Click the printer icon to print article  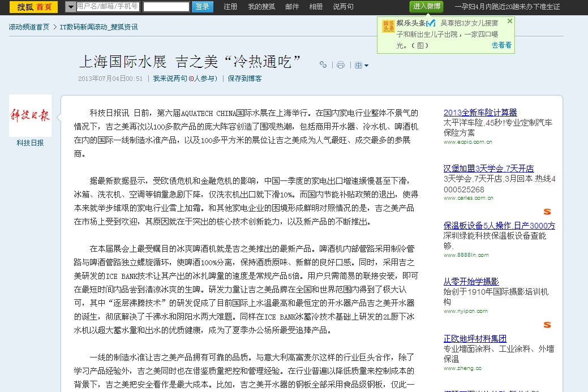(x=341, y=65)
